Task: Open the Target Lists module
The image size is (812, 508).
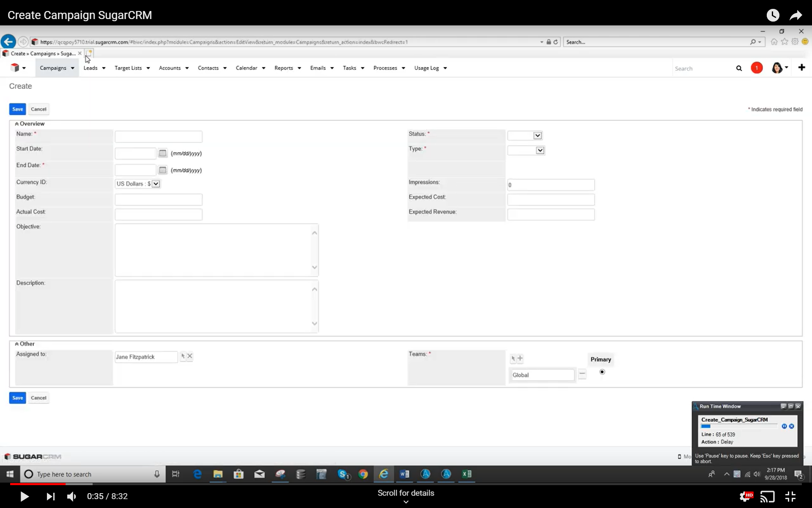Action: (x=128, y=68)
